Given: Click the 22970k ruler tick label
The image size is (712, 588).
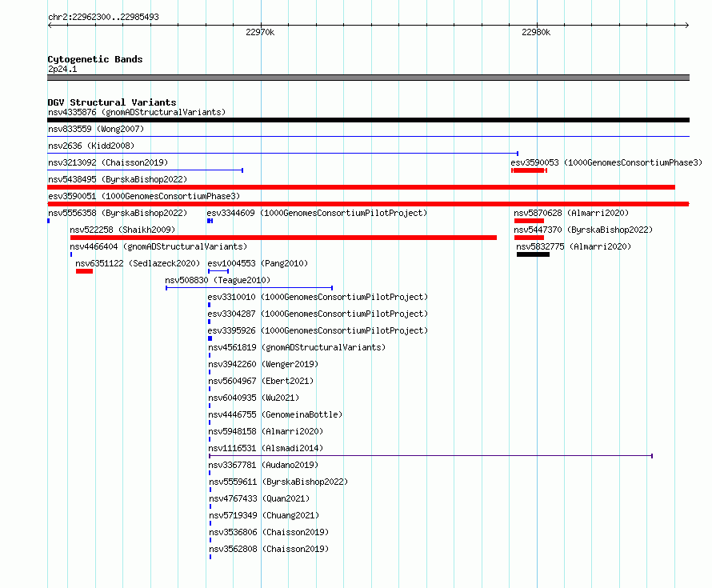Looking at the screenshot, I should [x=260, y=32].
